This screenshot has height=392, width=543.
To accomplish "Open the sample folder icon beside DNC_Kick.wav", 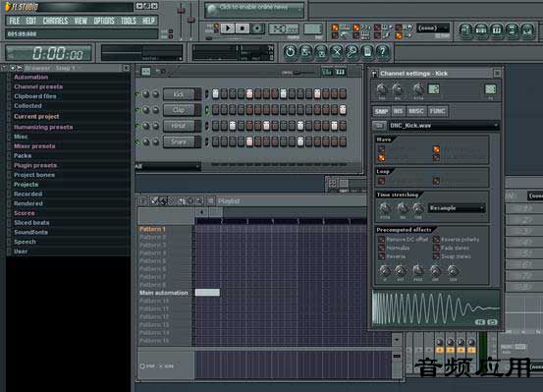I will [379, 126].
